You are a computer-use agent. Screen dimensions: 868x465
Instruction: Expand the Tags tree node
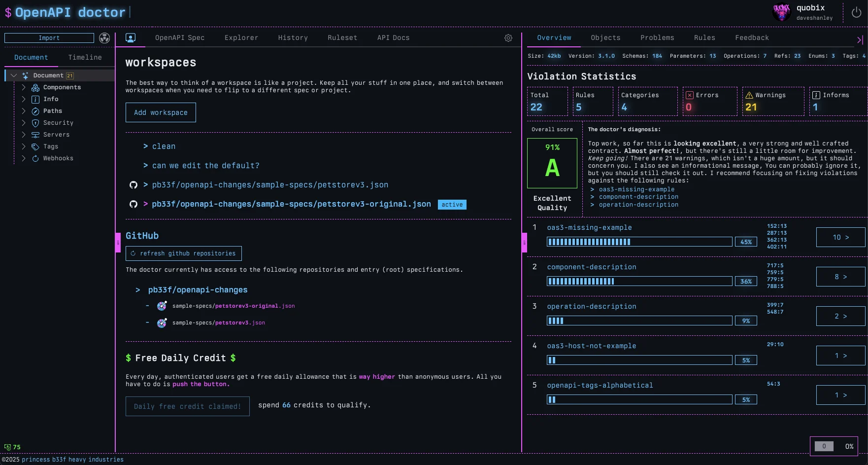point(23,146)
